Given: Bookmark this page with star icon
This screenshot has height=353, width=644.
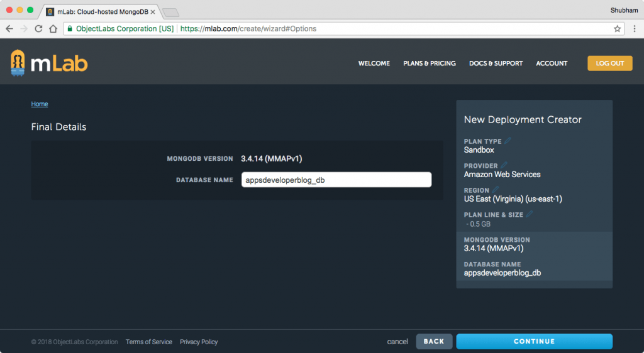Looking at the screenshot, I should point(618,28).
